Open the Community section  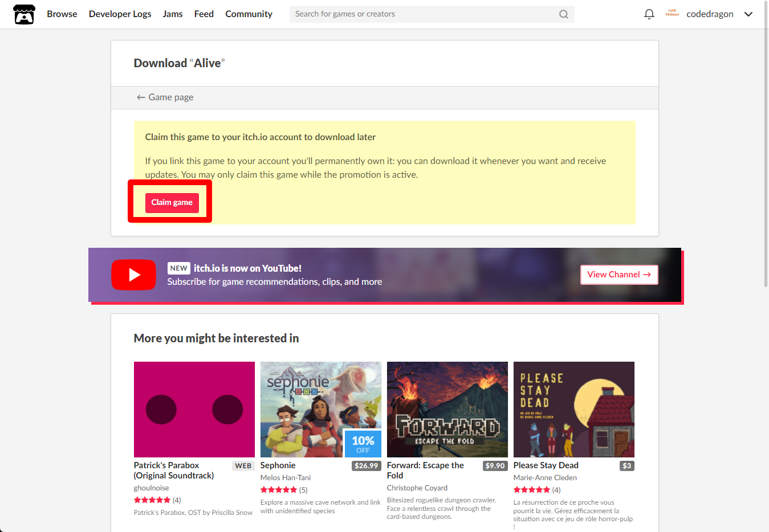click(x=249, y=14)
